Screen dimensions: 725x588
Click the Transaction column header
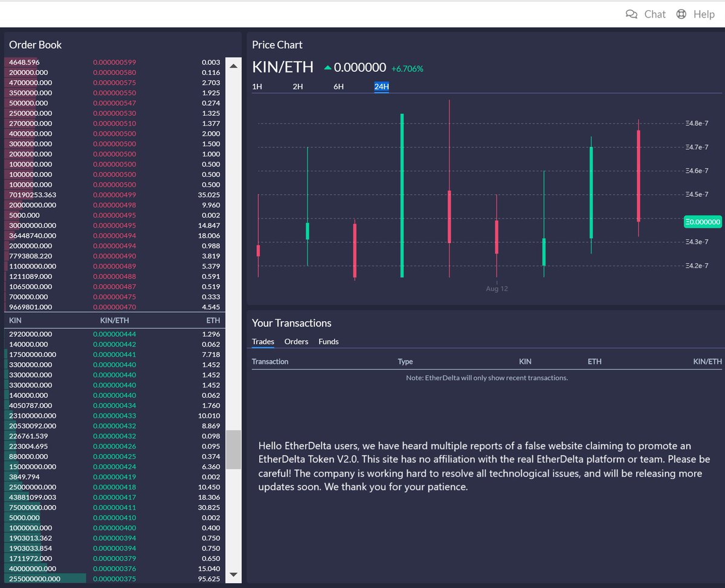click(x=270, y=362)
